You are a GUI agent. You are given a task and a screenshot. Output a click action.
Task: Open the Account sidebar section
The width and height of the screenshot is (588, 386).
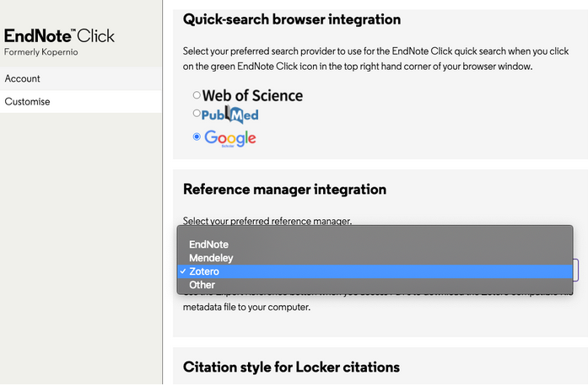click(x=81, y=78)
